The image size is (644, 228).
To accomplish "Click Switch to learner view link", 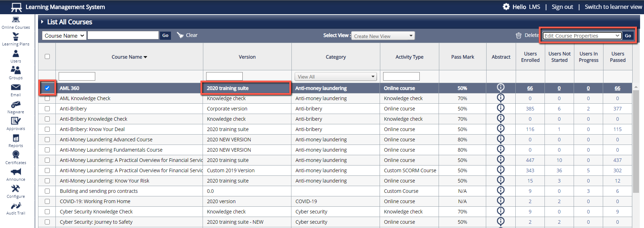I will pyautogui.click(x=613, y=7).
